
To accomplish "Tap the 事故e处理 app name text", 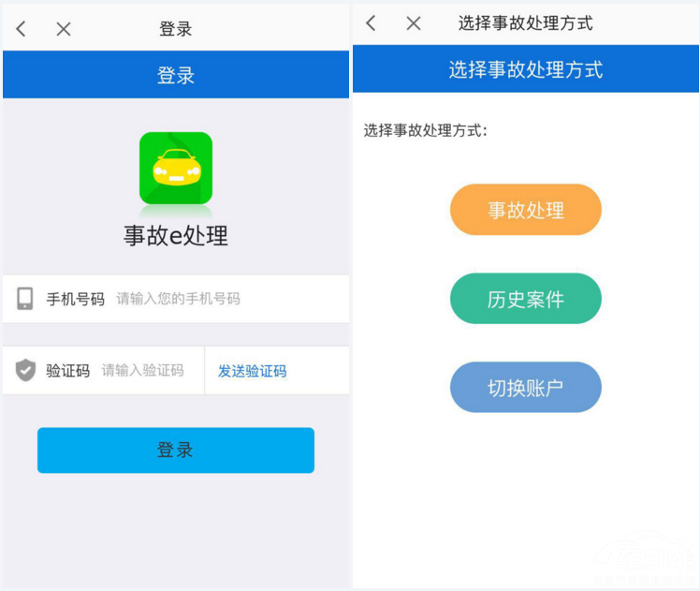I will click(x=176, y=235).
